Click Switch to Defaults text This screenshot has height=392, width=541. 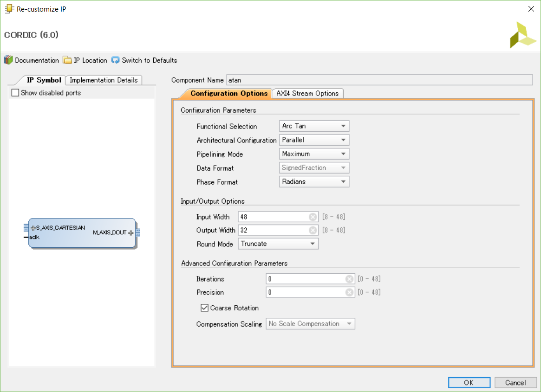(x=150, y=60)
